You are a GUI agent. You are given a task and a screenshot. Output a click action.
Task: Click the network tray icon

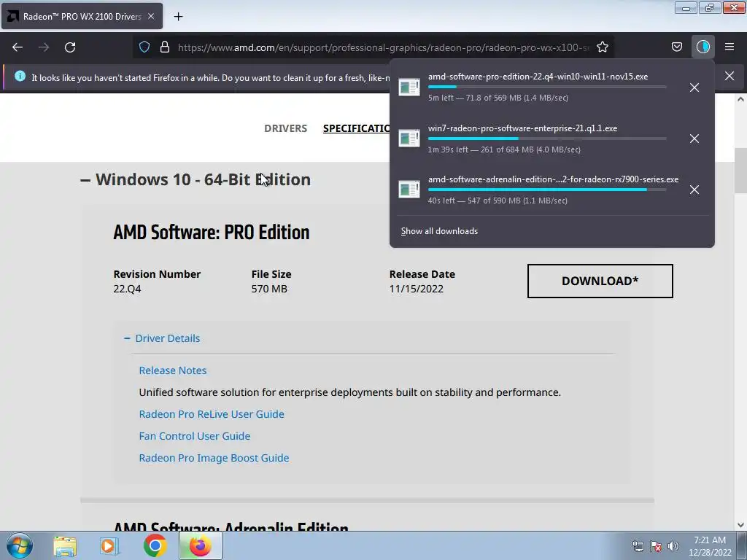(x=638, y=546)
